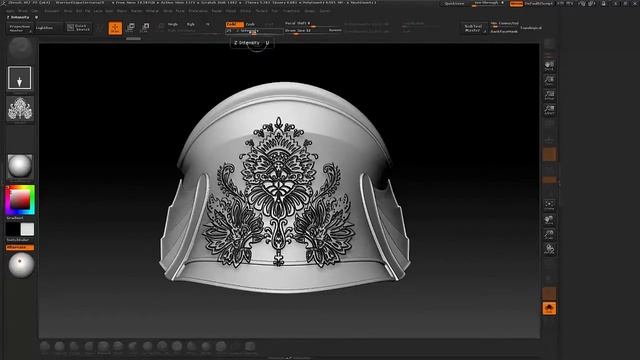This screenshot has width=640, height=360.
Task: Click the Frame icon on right shelf
Action: point(549,205)
